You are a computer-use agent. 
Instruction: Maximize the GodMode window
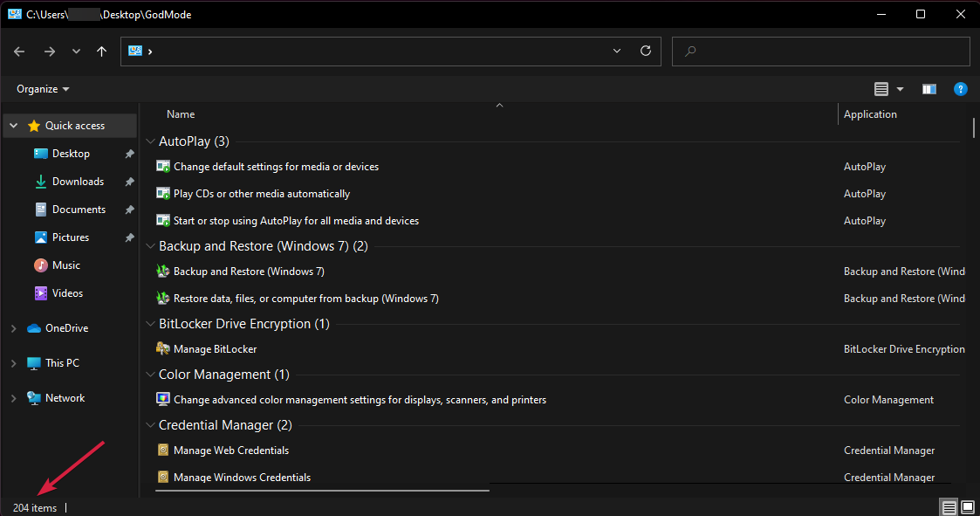point(921,14)
